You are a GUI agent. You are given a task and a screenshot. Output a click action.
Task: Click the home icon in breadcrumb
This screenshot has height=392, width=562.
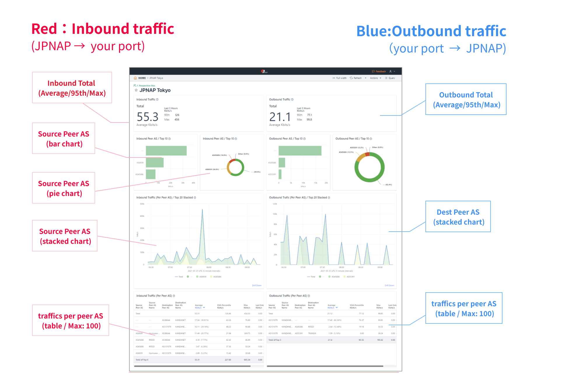(x=135, y=78)
